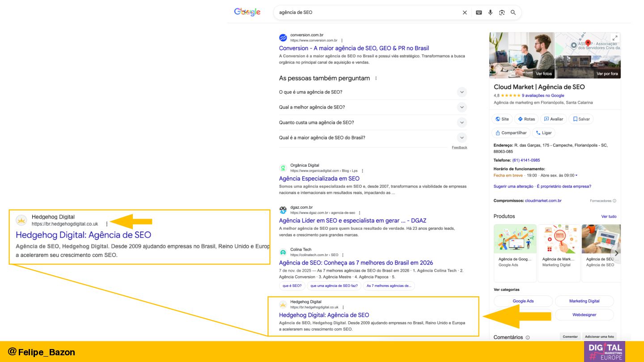Click phone number (61) 4141-0985
The image size is (644, 362).
pos(526,160)
